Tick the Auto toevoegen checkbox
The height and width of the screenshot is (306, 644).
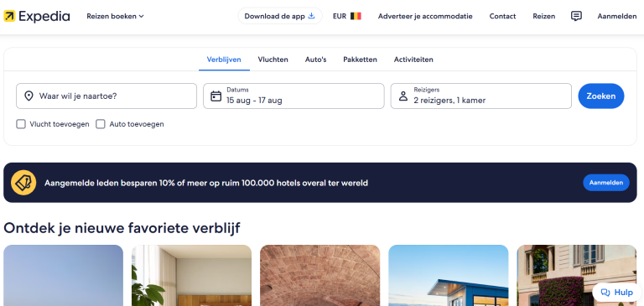101,124
